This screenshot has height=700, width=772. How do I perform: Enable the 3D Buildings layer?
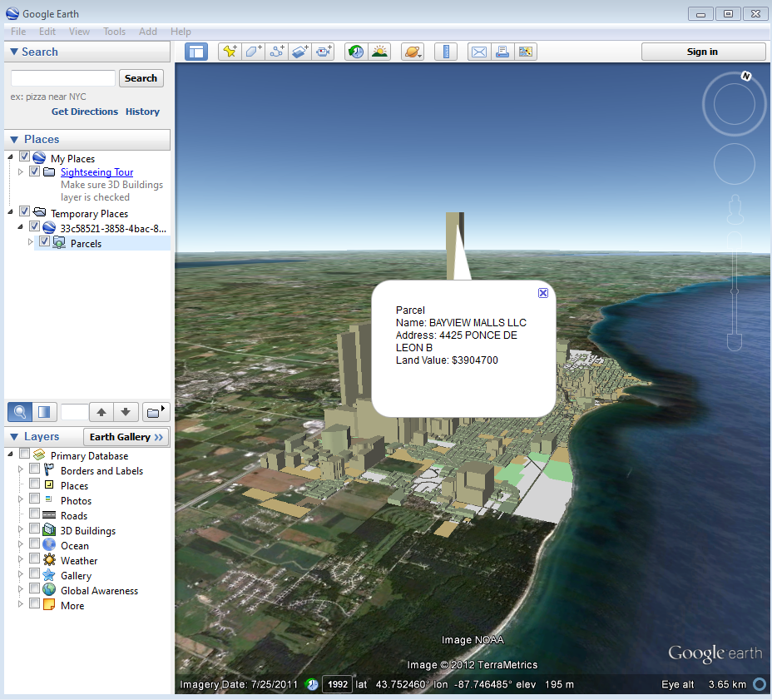[x=35, y=530]
